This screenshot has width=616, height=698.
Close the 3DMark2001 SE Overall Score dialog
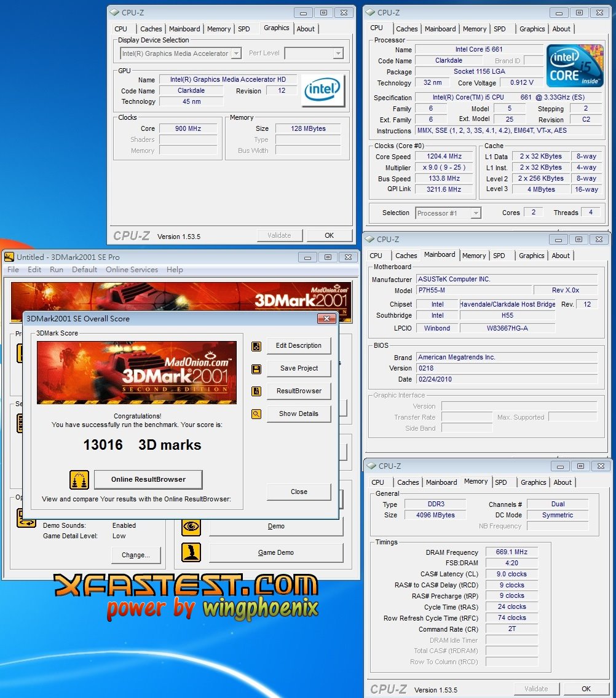[326, 318]
